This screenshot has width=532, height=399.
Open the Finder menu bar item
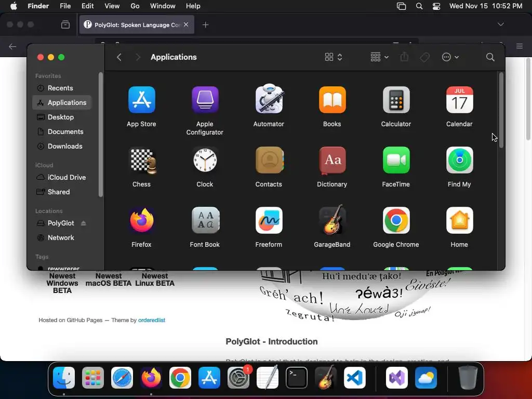pos(38,6)
